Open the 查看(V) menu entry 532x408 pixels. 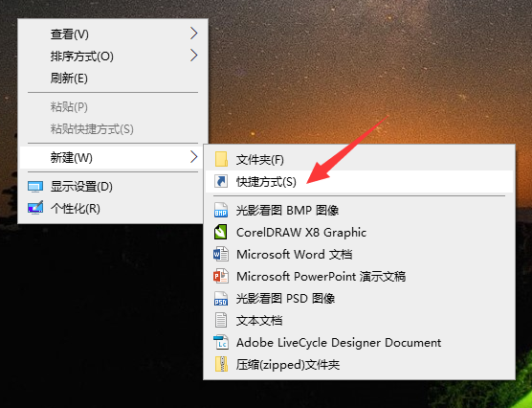pos(113,34)
